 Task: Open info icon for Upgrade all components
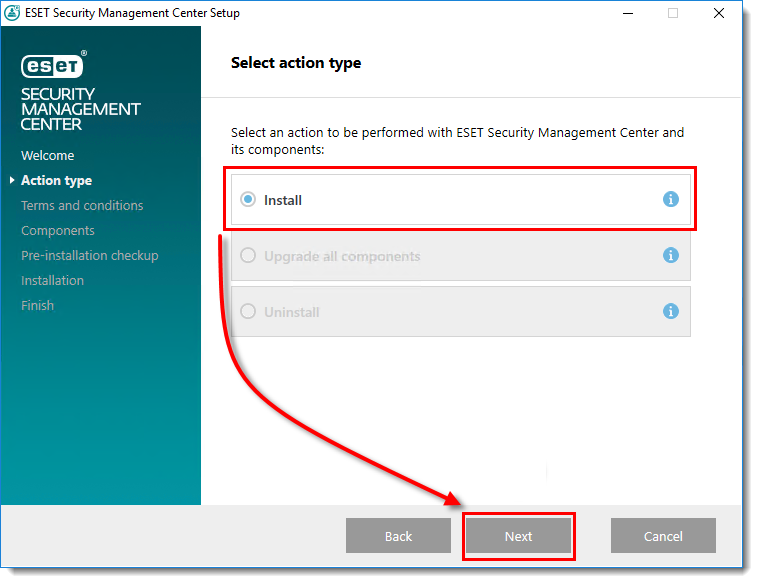(x=671, y=255)
